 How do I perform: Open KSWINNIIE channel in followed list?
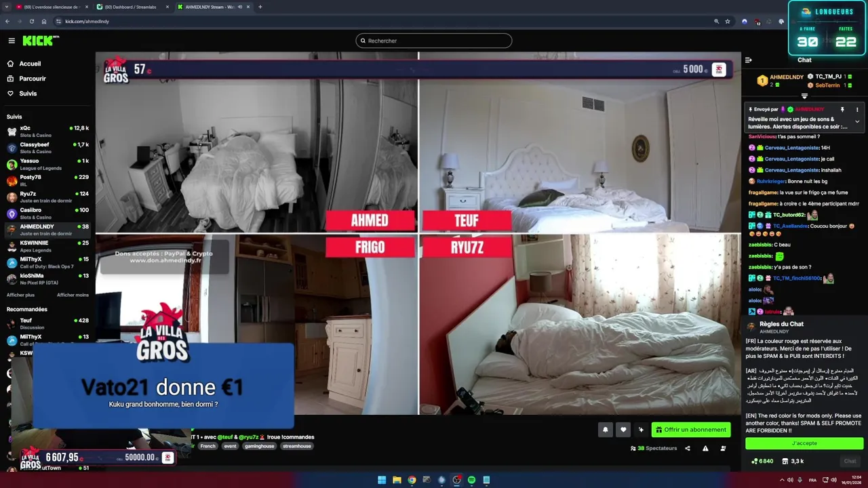[x=47, y=246]
